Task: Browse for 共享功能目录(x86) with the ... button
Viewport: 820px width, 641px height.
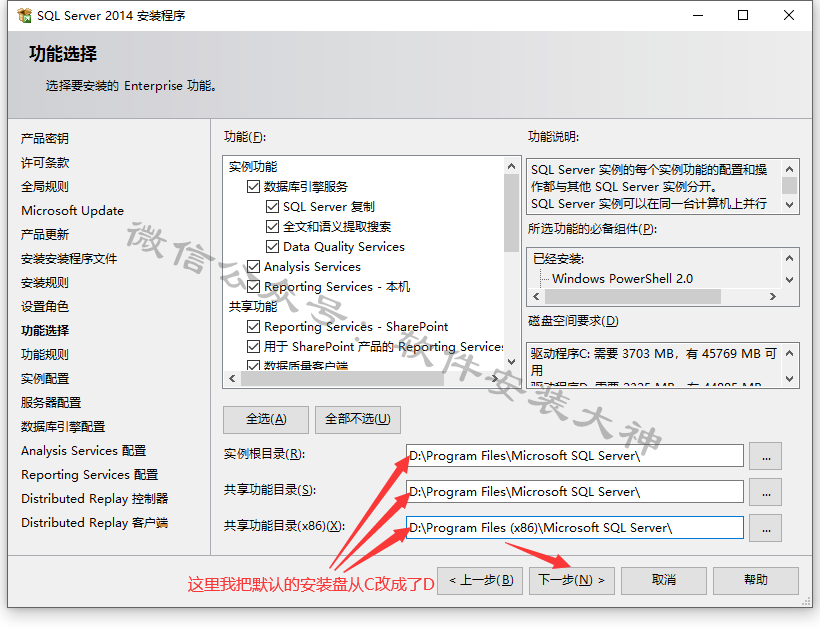Action: tap(766, 528)
